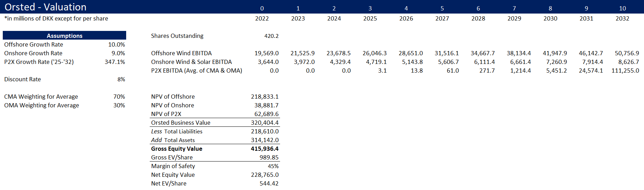Select the 70% CMA weighting value
Viewport: 644px width, 190px height.
(119, 97)
